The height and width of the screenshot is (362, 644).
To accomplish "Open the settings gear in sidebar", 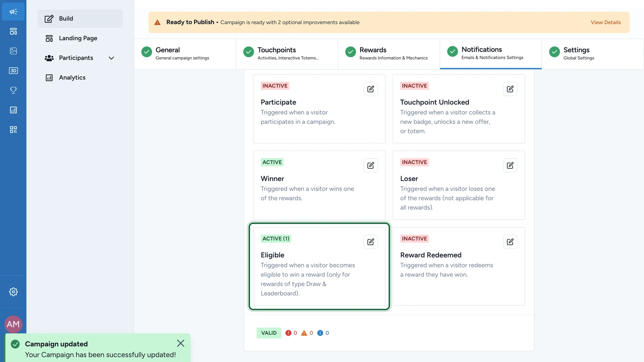I will point(13,292).
